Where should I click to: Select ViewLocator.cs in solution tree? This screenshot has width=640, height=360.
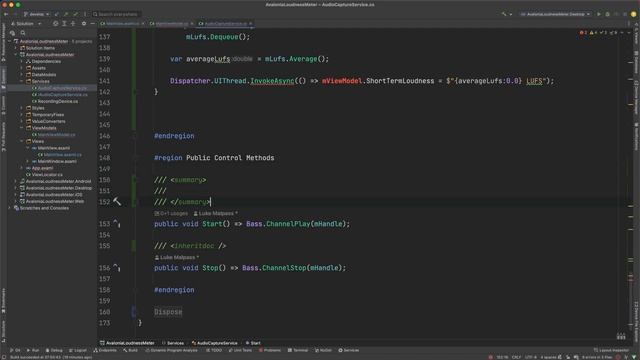click(44, 175)
